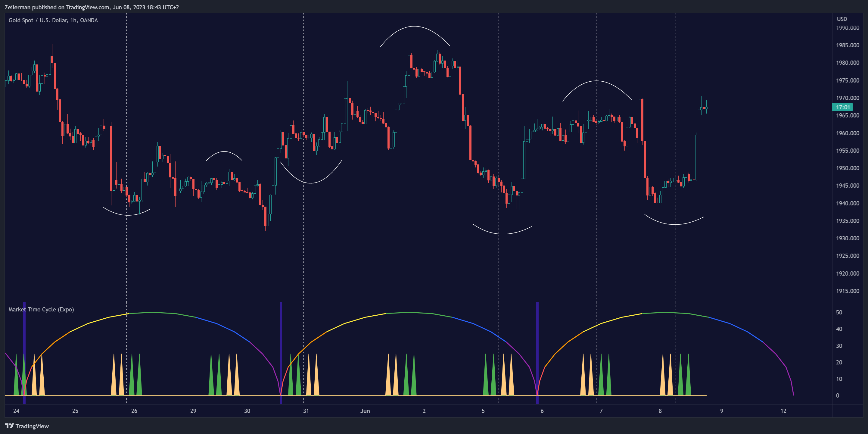Click the 1955.000 price axis label
The image size is (868, 434).
(x=848, y=151)
